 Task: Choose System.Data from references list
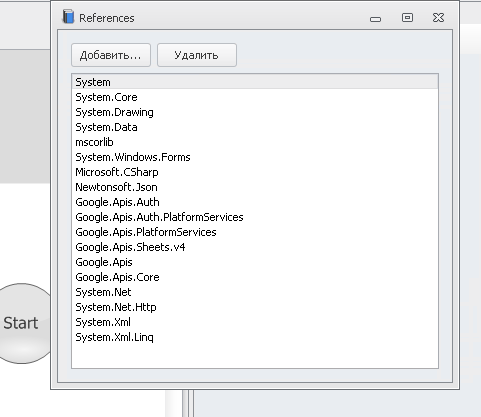click(255, 127)
